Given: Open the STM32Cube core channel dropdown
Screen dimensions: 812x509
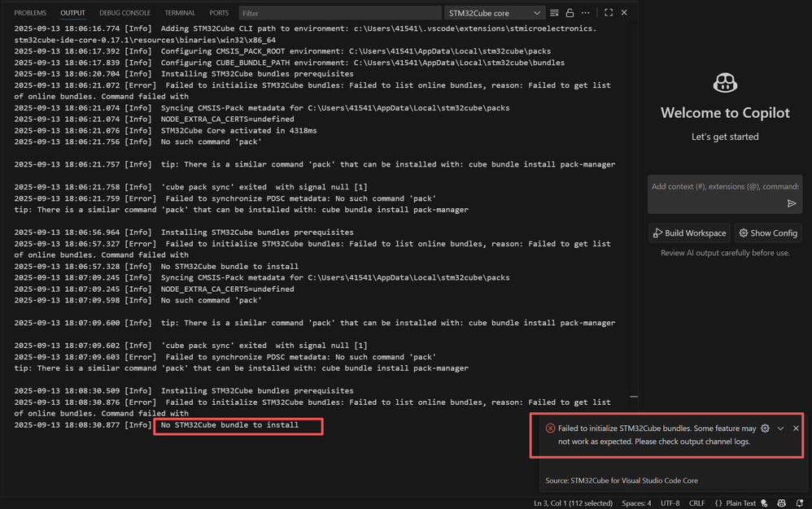Looking at the screenshot, I should coord(494,13).
